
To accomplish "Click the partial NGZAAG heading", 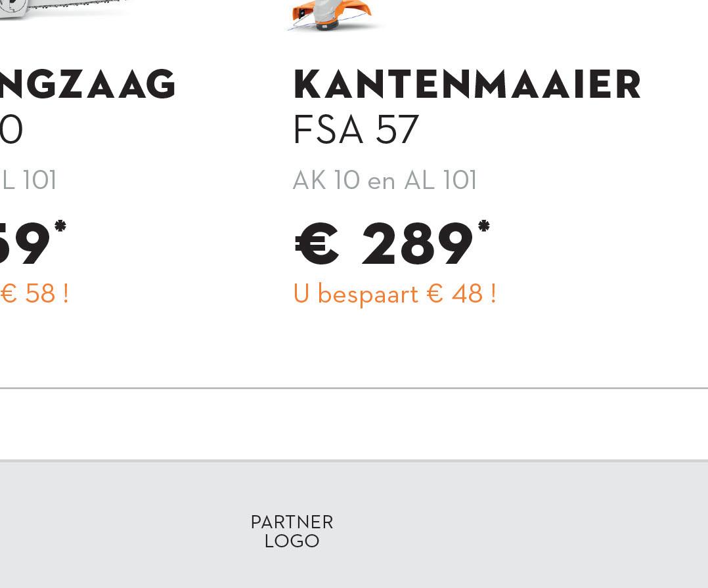I will 87,85.
